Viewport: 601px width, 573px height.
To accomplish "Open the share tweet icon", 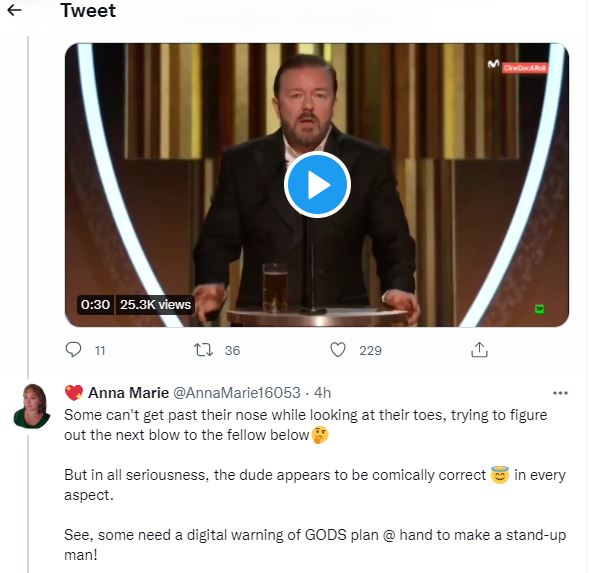I will coord(479,350).
